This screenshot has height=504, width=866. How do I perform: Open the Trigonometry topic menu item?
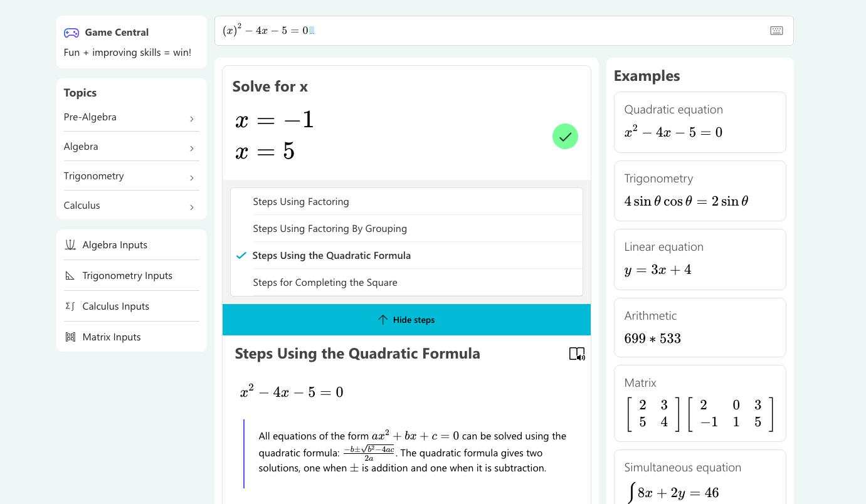tap(94, 176)
